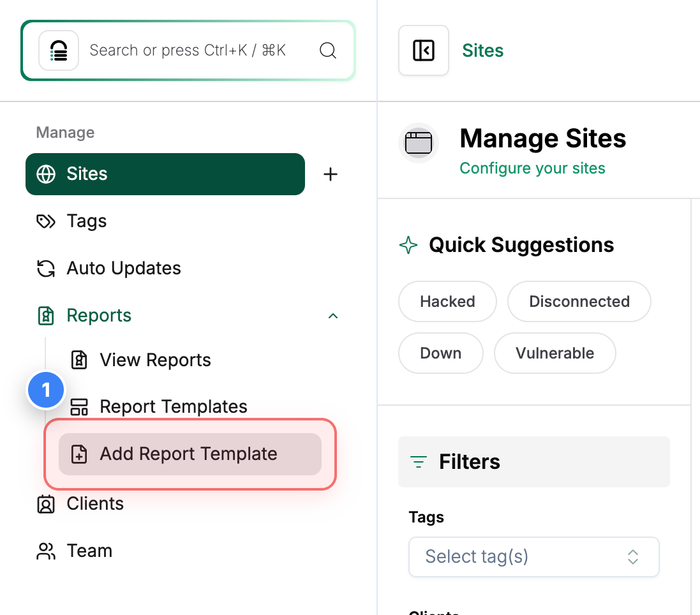Click the plus button next to Sites
Viewport: 700px width, 615px height.
tap(331, 174)
